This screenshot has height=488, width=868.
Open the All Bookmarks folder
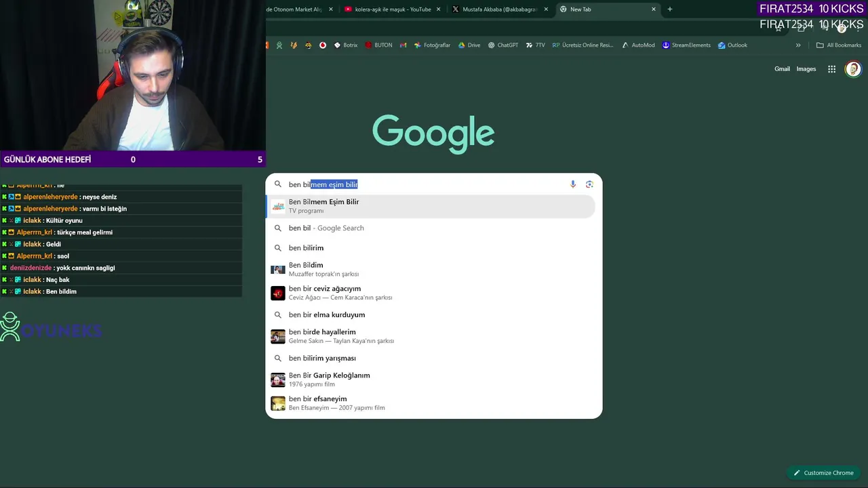click(x=839, y=45)
